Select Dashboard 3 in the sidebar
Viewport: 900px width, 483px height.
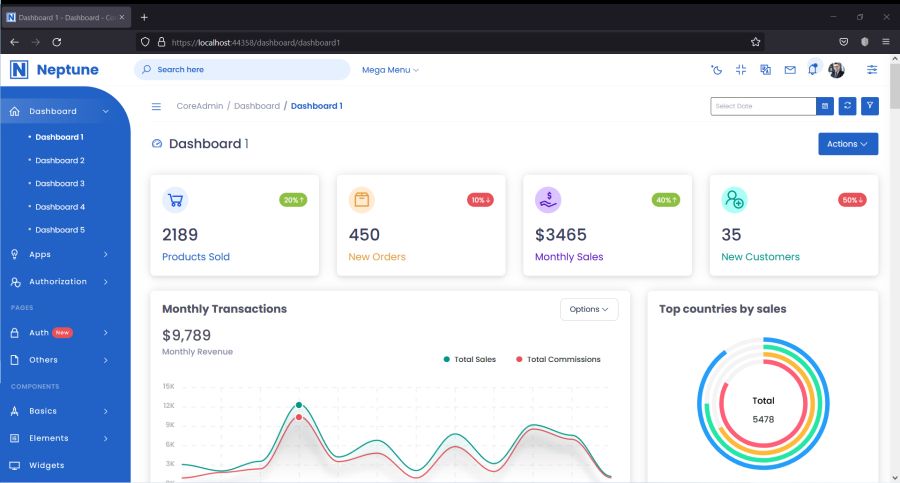[x=60, y=184]
